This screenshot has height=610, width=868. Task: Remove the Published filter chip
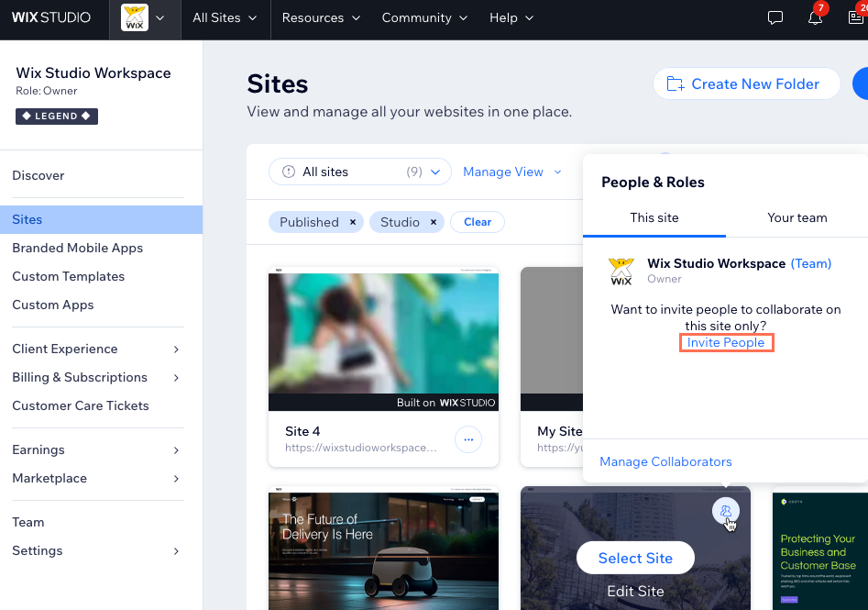tap(353, 222)
